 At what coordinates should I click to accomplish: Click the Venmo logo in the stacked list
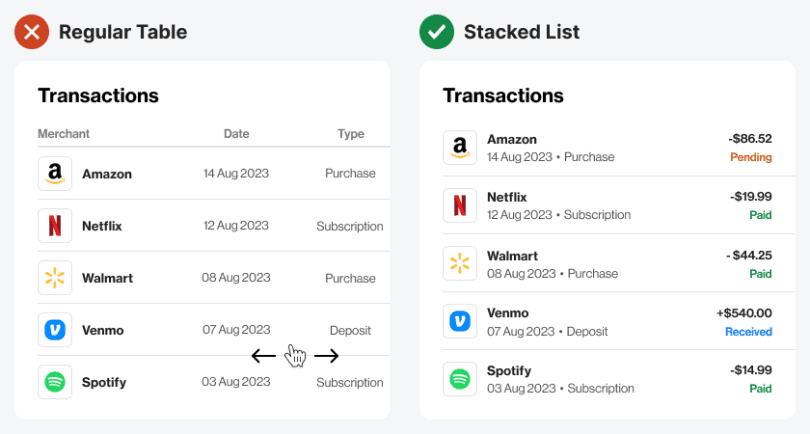point(460,321)
